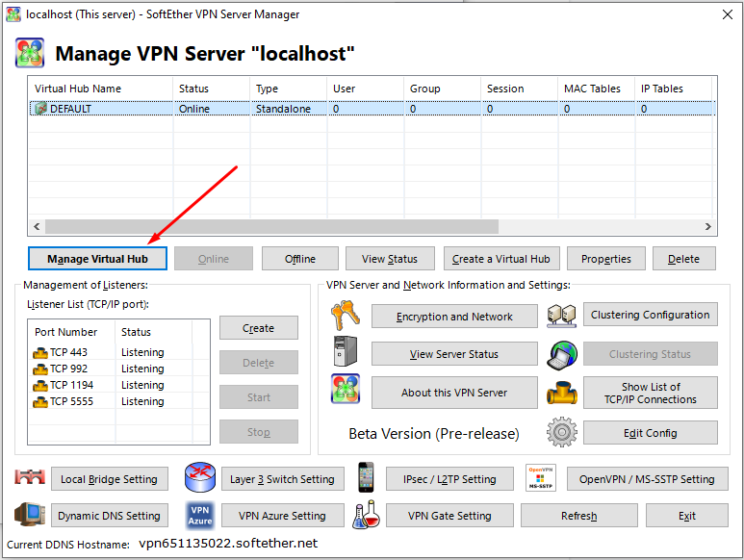Click the listener Start button
This screenshot has width=744, height=560.
click(259, 396)
